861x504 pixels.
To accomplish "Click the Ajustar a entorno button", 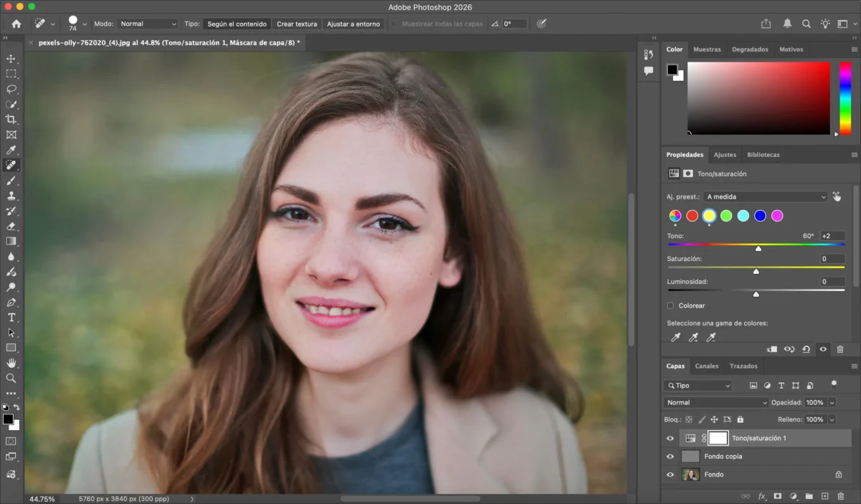I will (353, 24).
